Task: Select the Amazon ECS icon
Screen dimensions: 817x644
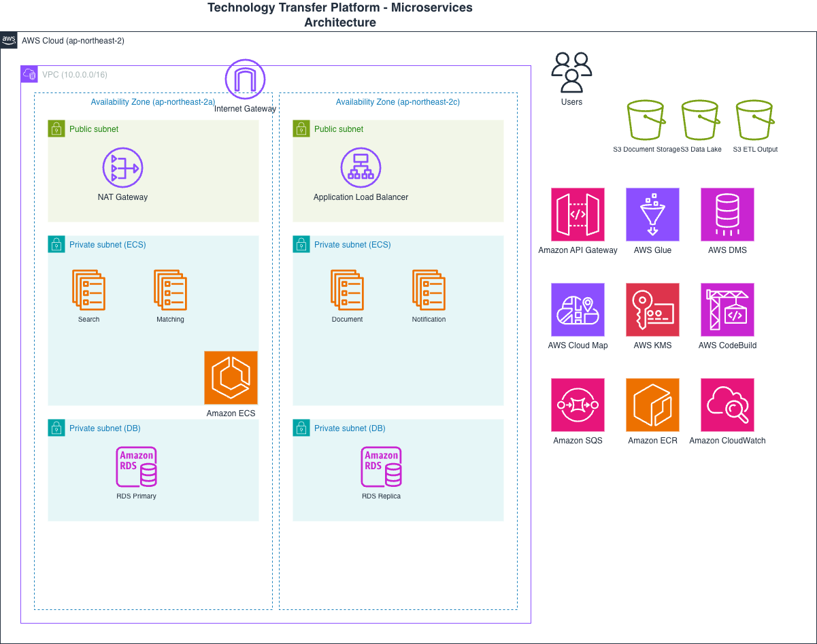Action: point(231,377)
